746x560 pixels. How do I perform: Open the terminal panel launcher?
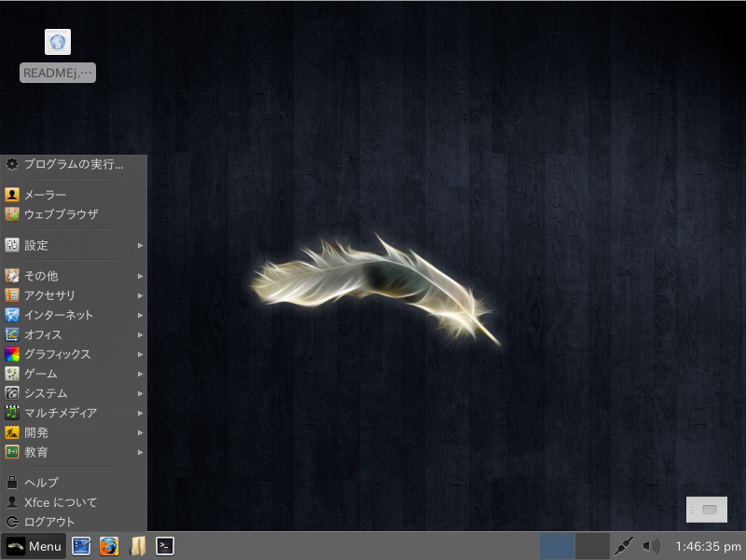pyautogui.click(x=165, y=546)
